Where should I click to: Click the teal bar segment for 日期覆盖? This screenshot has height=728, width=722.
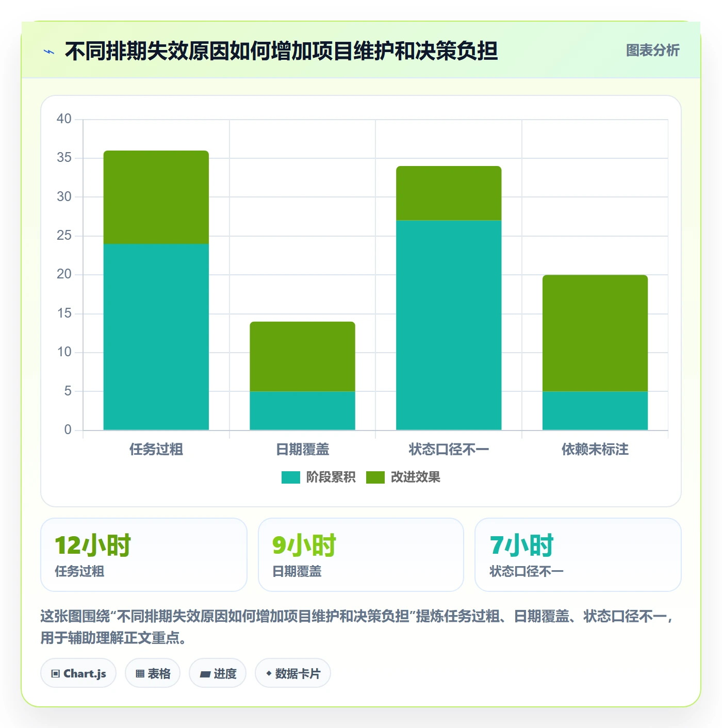tap(303, 410)
